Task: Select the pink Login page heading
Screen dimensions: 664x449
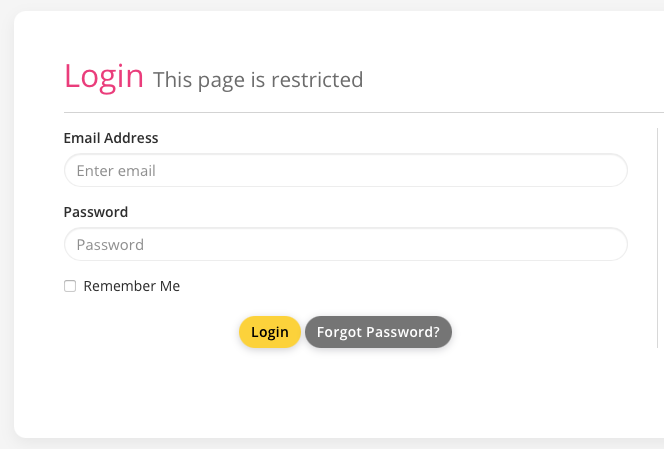Action: click(104, 76)
